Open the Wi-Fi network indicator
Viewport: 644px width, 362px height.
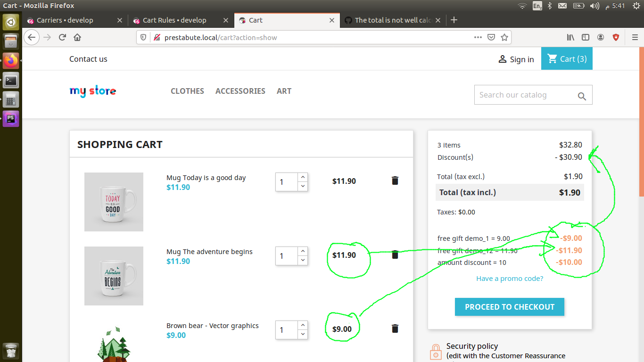[522, 6]
